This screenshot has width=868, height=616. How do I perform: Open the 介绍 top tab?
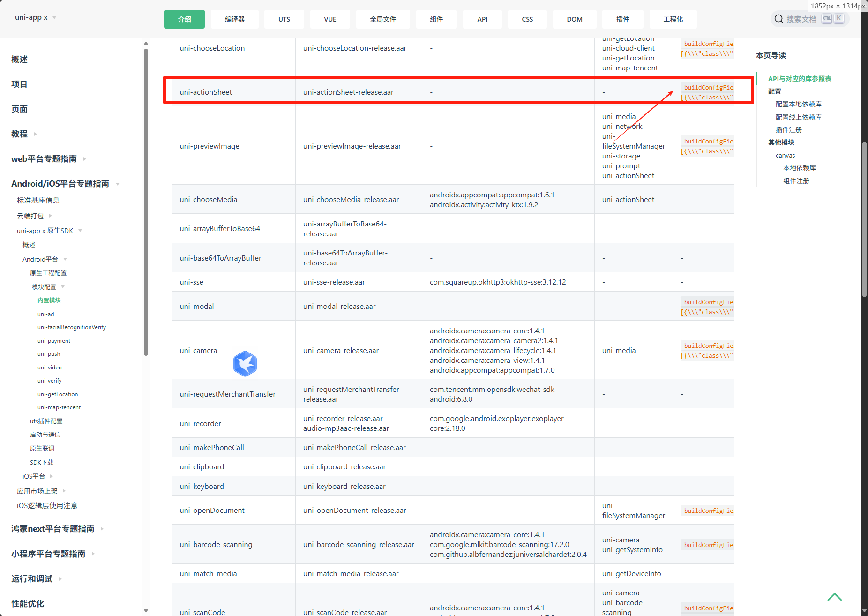184,19
